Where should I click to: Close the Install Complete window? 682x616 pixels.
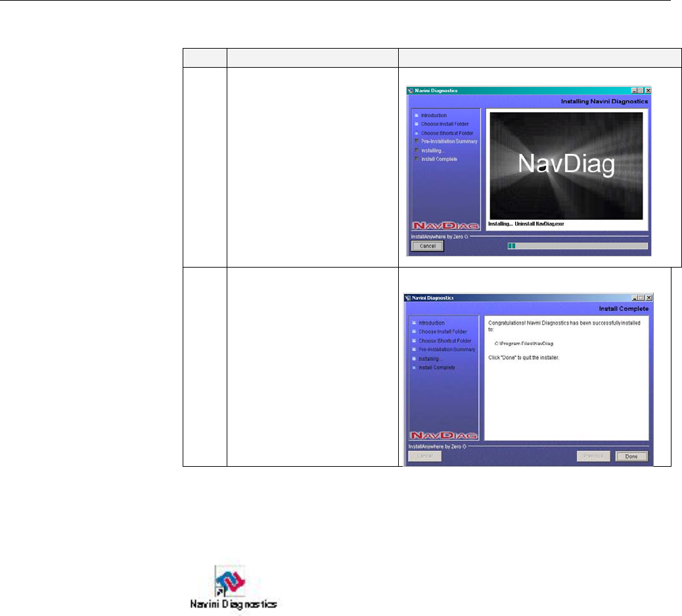649,298
